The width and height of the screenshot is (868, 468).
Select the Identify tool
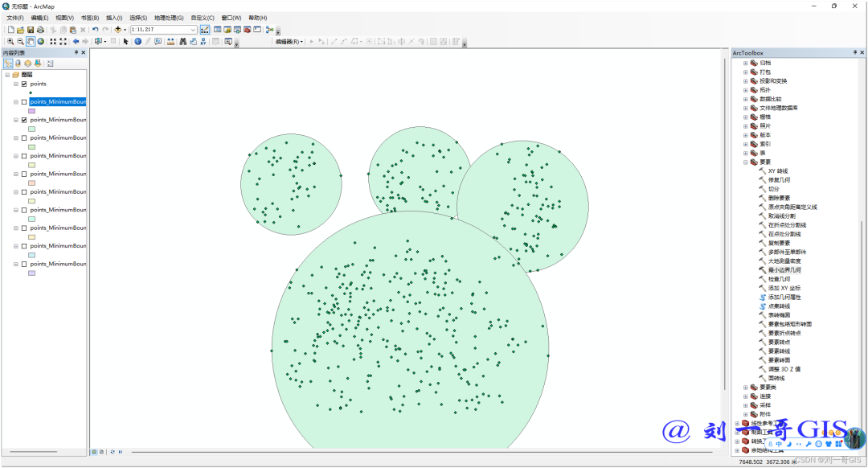point(138,42)
